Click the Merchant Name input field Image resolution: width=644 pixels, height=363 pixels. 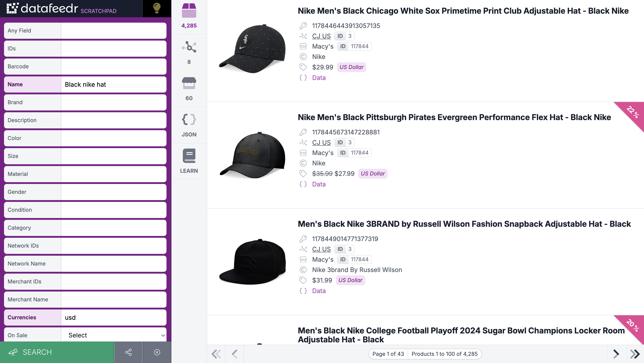coord(114,299)
